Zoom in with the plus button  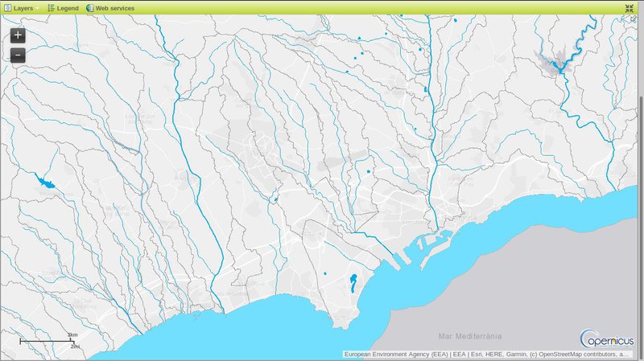(18, 35)
